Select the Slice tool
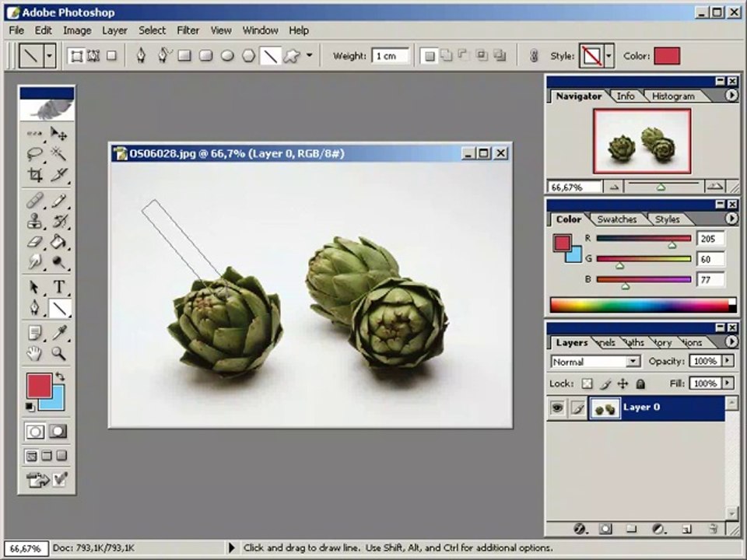The image size is (747, 560). (58, 175)
